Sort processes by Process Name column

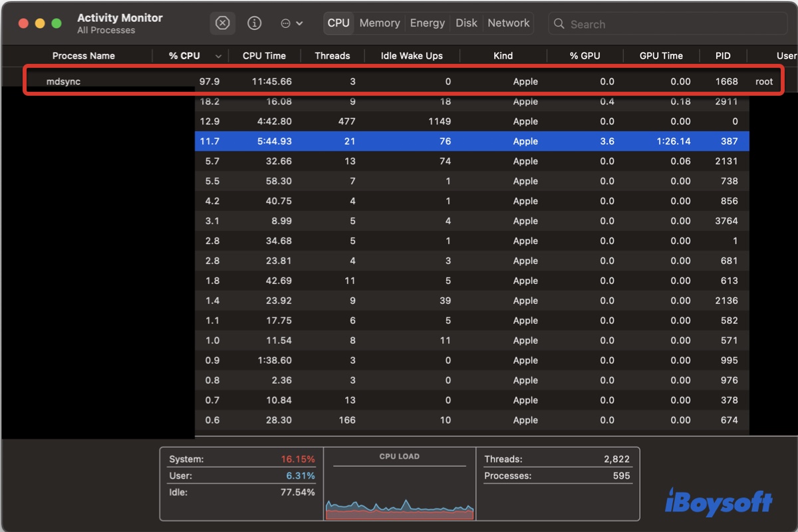[x=84, y=56]
